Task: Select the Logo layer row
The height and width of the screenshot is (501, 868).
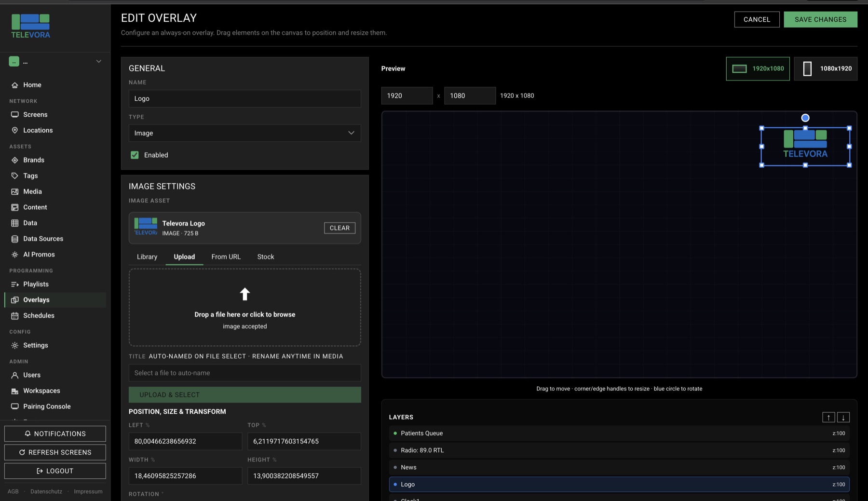Action: tap(619, 485)
